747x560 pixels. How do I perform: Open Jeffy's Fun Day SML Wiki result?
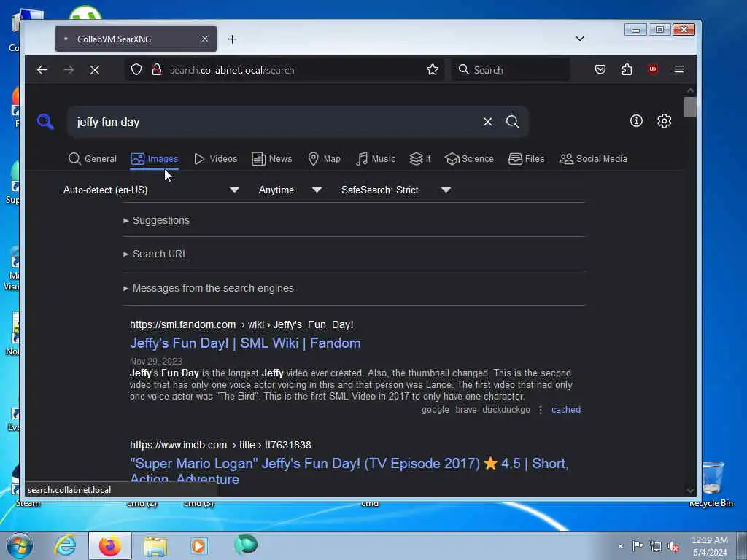tap(245, 343)
